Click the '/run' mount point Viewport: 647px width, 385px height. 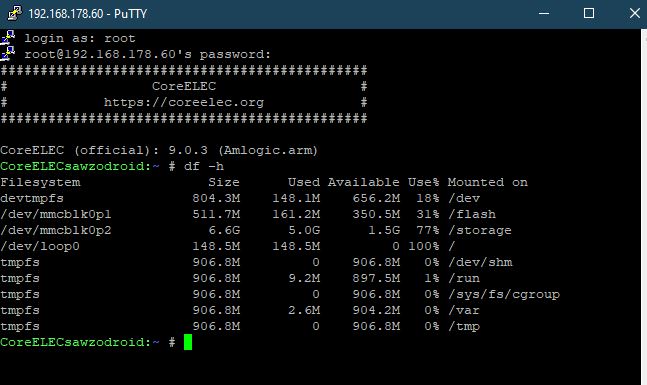pos(464,279)
